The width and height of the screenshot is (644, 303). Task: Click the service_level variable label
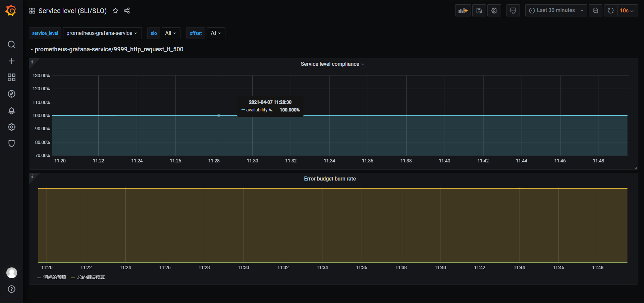(45, 33)
